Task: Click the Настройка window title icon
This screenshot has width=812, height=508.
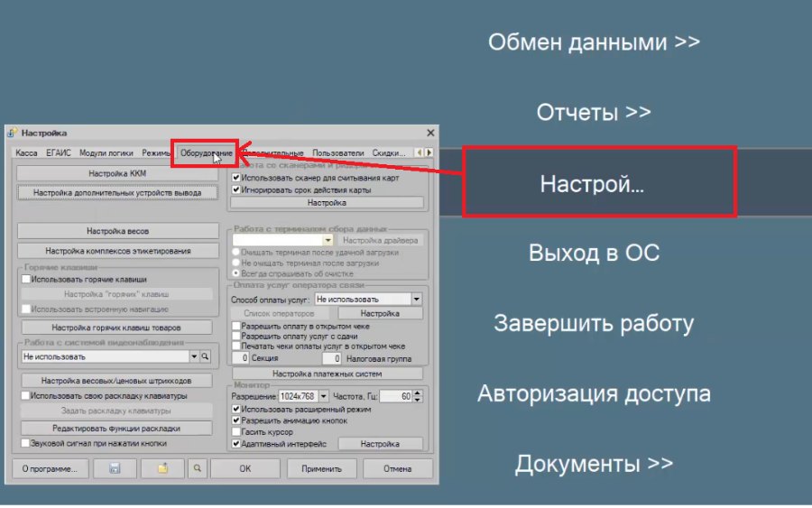Action: [x=13, y=133]
